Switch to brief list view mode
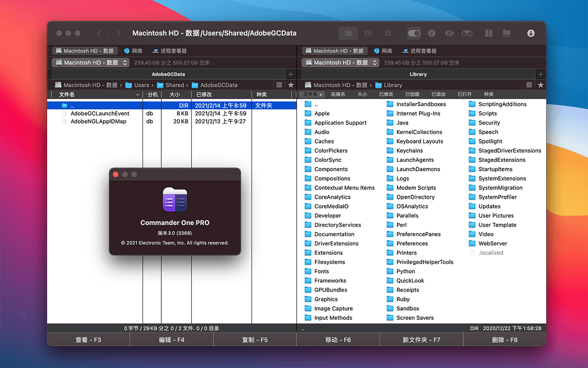 coord(368,33)
